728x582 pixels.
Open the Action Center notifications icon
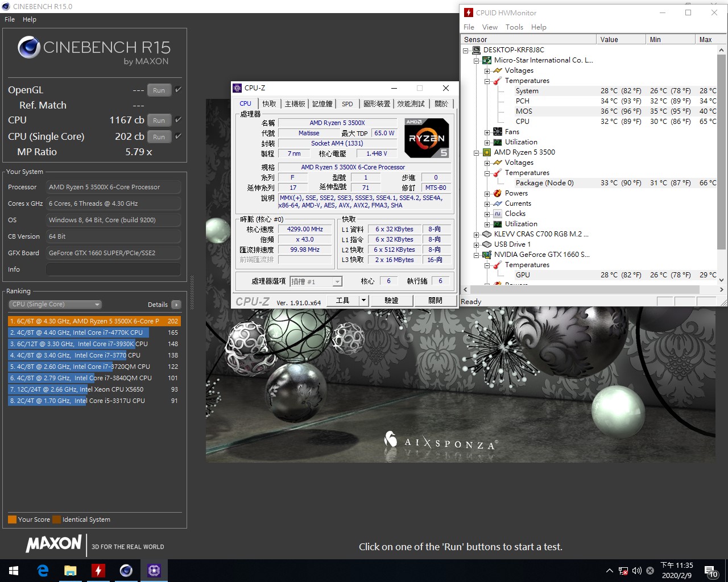tap(710, 572)
